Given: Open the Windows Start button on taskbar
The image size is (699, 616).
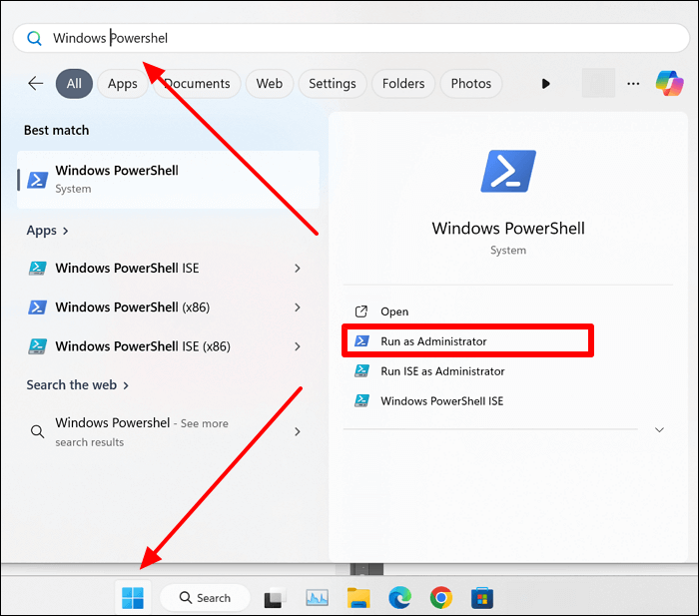Looking at the screenshot, I should 133,598.
